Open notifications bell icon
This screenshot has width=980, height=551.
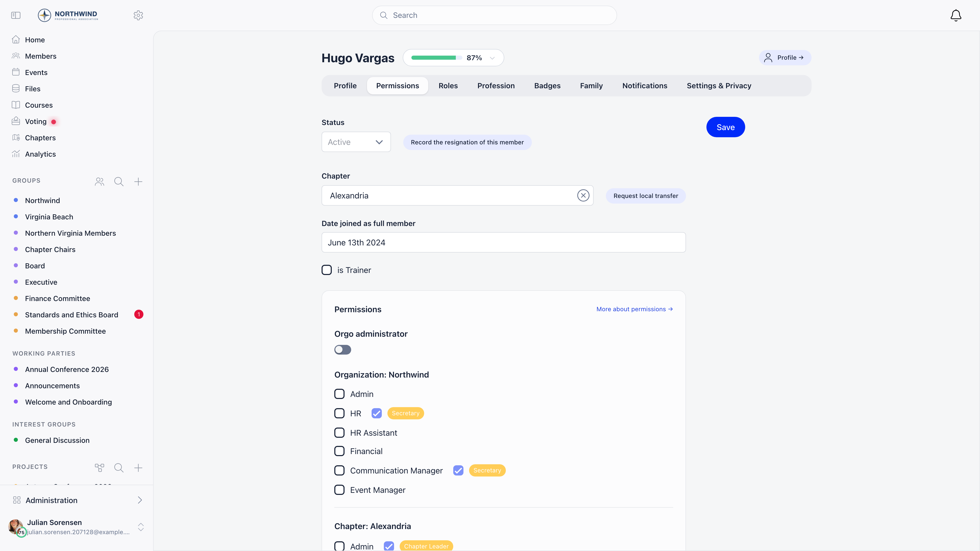[x=956, y=15]
